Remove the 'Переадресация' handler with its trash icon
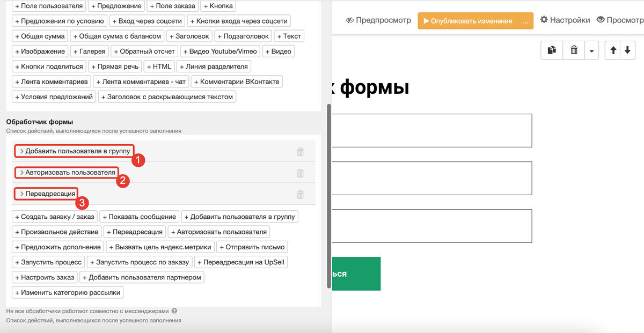 tap(301, 195)
